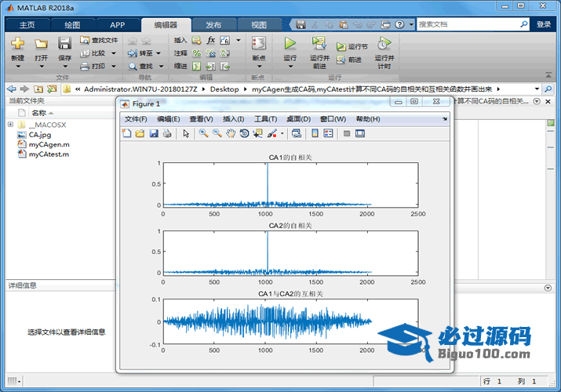
Task: Click the Data Cursor tool icon
Action: pyautogui.click(x=257, y=133)
